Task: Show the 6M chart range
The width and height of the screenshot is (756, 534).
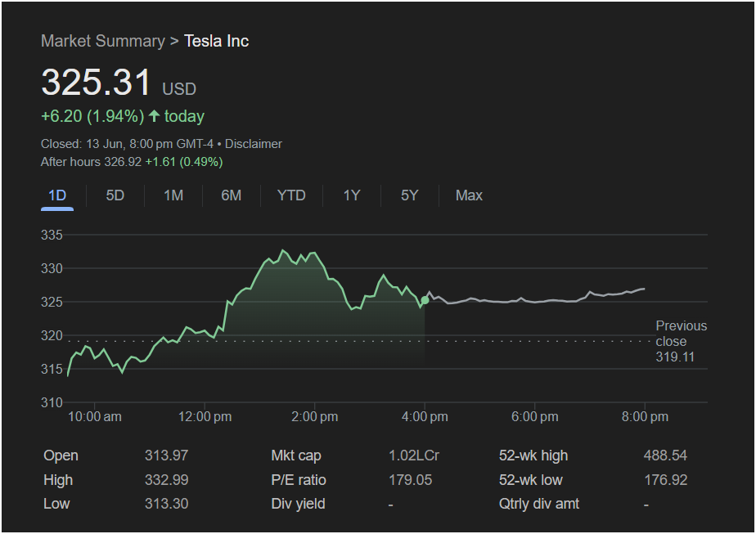Action: tap(232, 195)
